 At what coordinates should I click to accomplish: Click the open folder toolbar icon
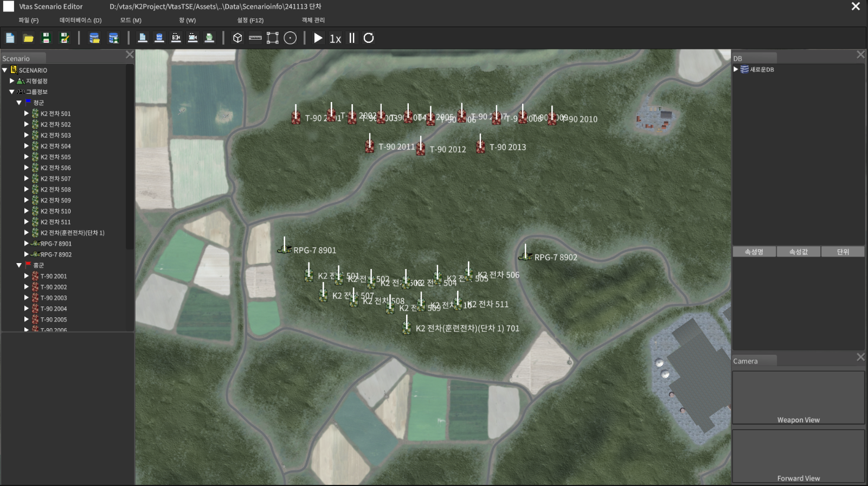click(x=28, y=38)
